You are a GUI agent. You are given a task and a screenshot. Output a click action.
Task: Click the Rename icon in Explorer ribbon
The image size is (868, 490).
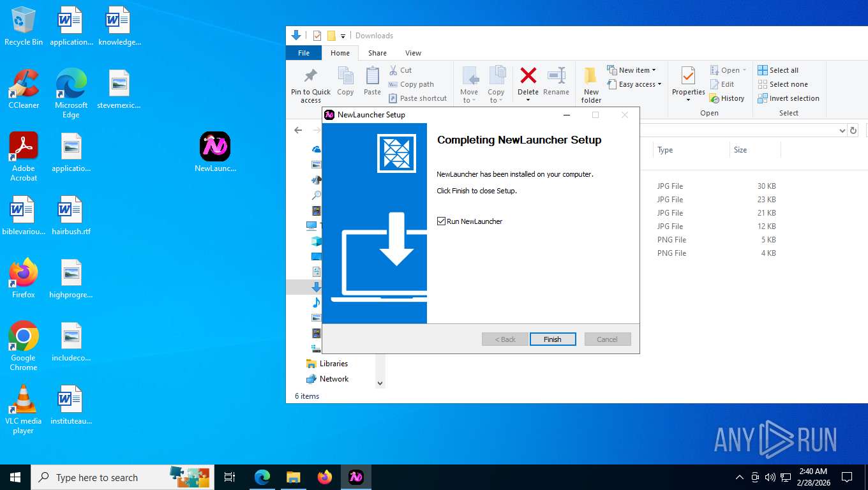[x=556, y=81]
